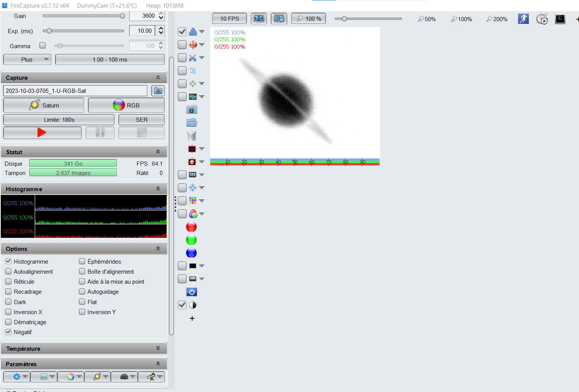Set preview zoom to 200%
This screenshot has width=579, height=392.
pyautogui.click(x=497, y=19)
